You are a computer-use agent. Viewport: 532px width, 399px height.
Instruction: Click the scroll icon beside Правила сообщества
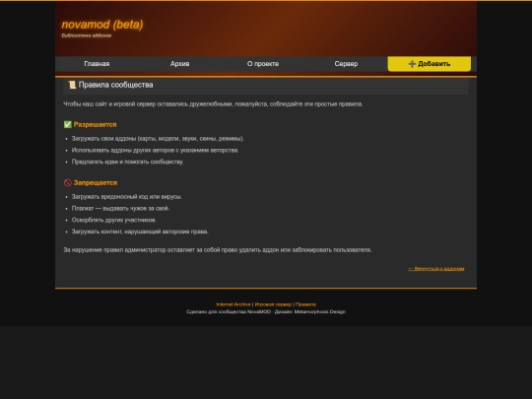[x=72, y=85]
